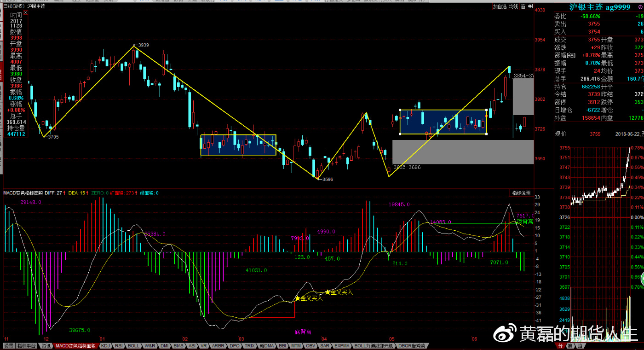Select the MACD变色指标面积 indicator tab
644x350 pixels.
pyautogui.click(x=76, y=345)
